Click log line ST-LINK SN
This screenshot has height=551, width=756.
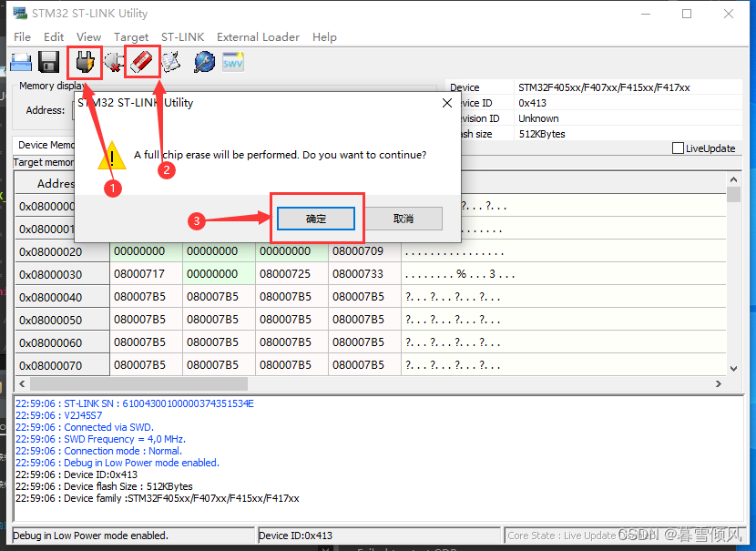[x=135, y=403]
